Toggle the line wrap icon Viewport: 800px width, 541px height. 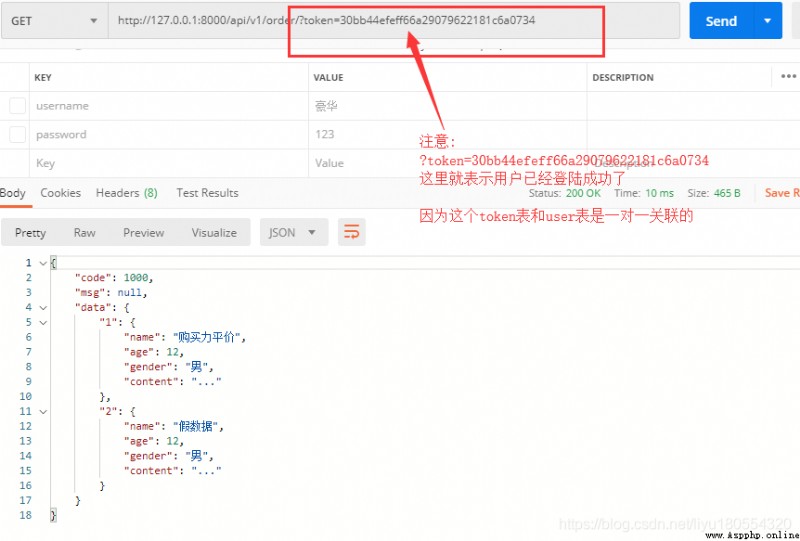click(x=352, y=233)
